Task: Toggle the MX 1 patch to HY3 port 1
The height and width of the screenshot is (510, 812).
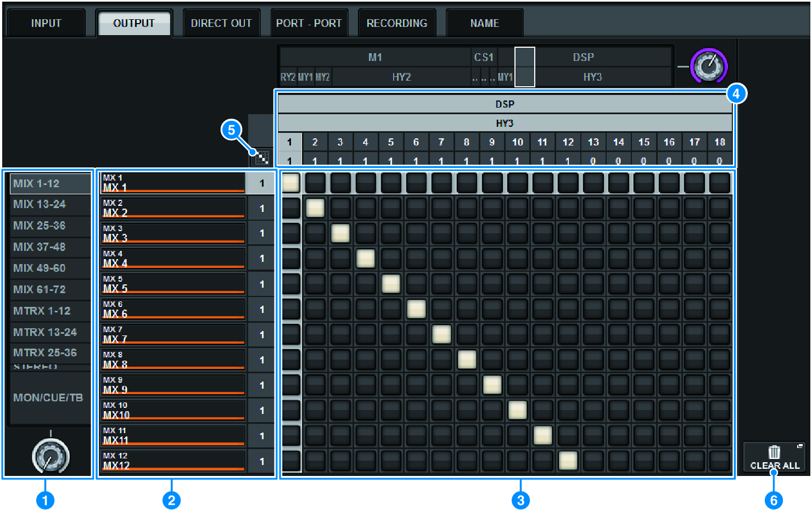Action: [290, 183]
